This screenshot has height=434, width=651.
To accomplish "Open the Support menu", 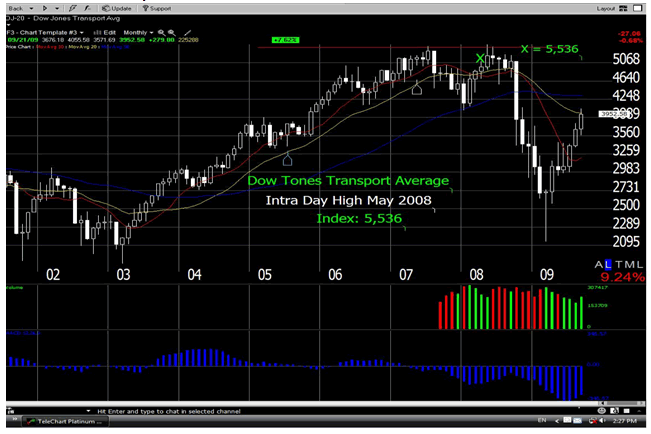I will [x=157, y=8].
